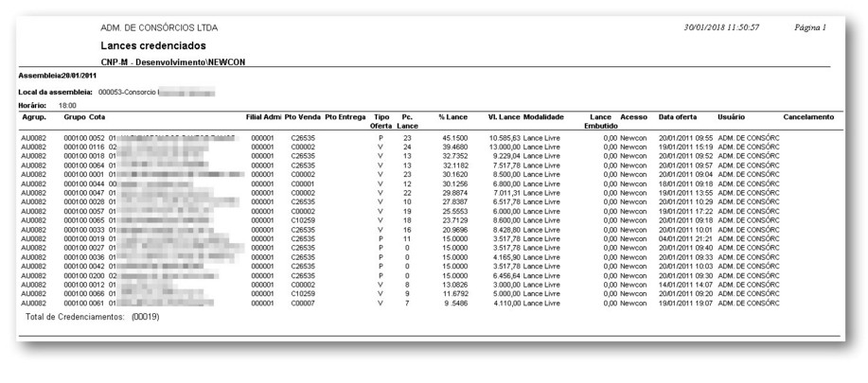Viewport: 868px width, 383px height.
Task: Click the bid value '8.428,80'
Action: pyautogui.click(x=506, y=230)
